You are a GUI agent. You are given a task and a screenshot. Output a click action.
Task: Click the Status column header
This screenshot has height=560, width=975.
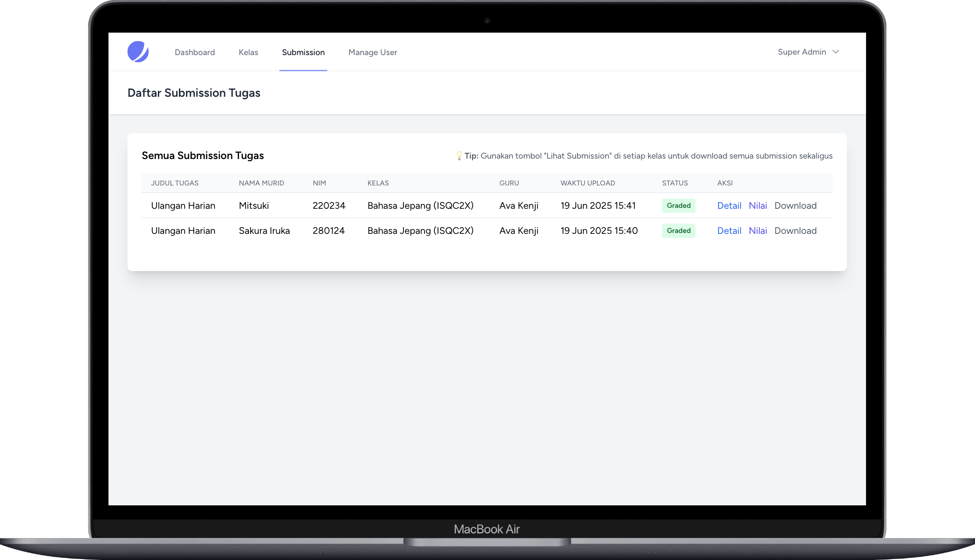click(675, 183)
